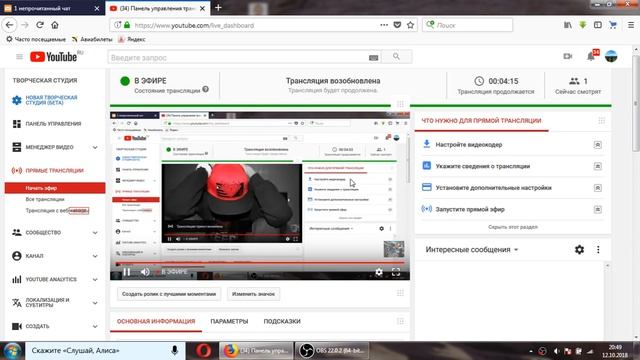The height and width of the screenshot is (360, 640).
Task: Open a new browser tab
Action: 218,8
